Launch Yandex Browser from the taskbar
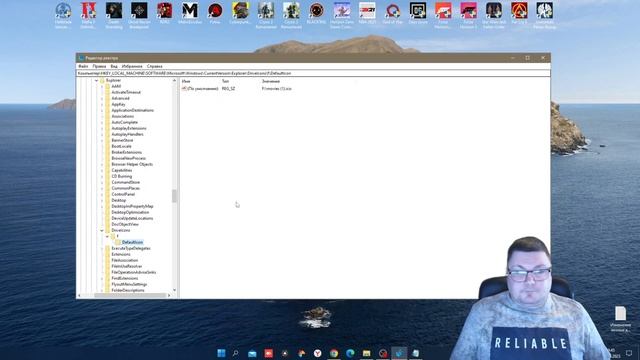Screen dimensions: 640x360 tap(318, 353)
